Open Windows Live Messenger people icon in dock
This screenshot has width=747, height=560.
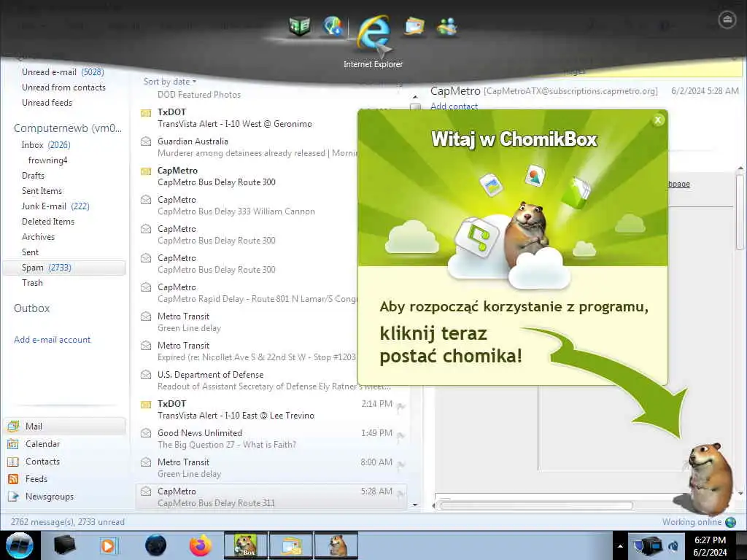(x=447, y=27)
